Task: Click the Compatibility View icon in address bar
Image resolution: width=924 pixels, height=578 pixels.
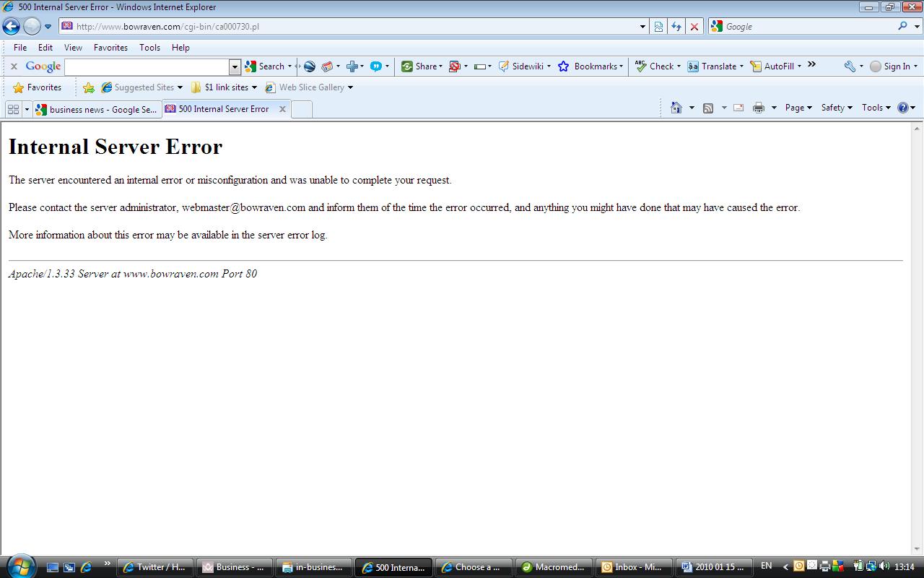Action: pos(658,27)
